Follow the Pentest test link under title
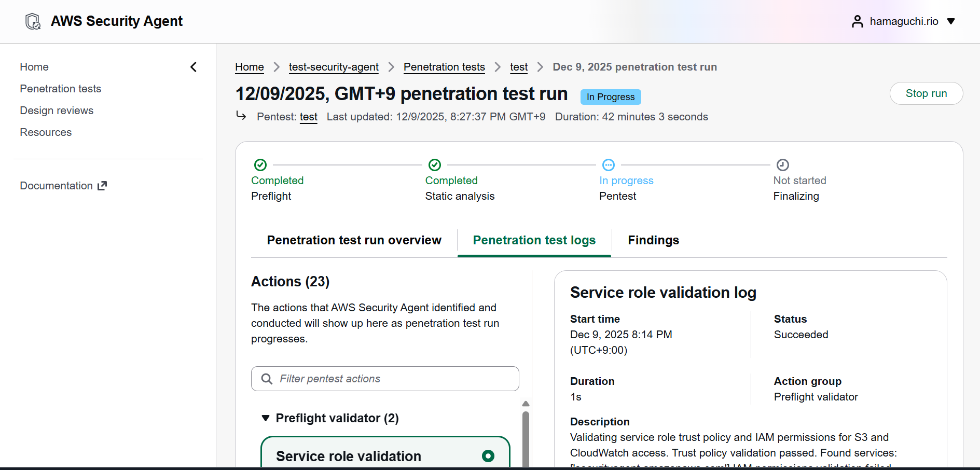The image size is (980, 470). [x=308, y=117]
